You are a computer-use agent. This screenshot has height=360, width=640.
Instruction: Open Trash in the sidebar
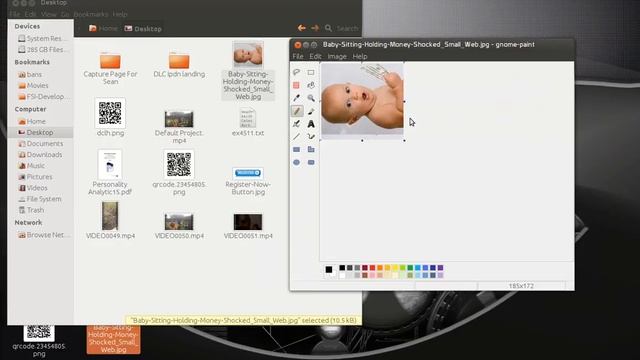coord(31,210)
